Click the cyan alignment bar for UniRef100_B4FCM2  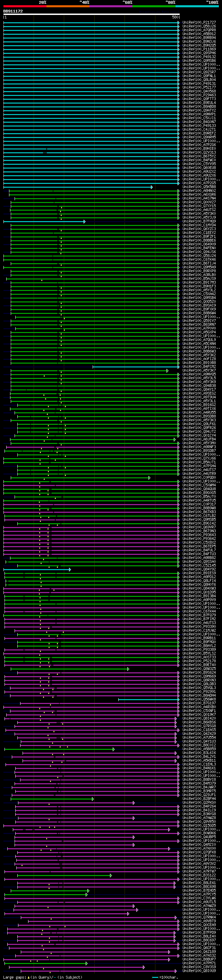pyautogui.click(x=136, y=367)
